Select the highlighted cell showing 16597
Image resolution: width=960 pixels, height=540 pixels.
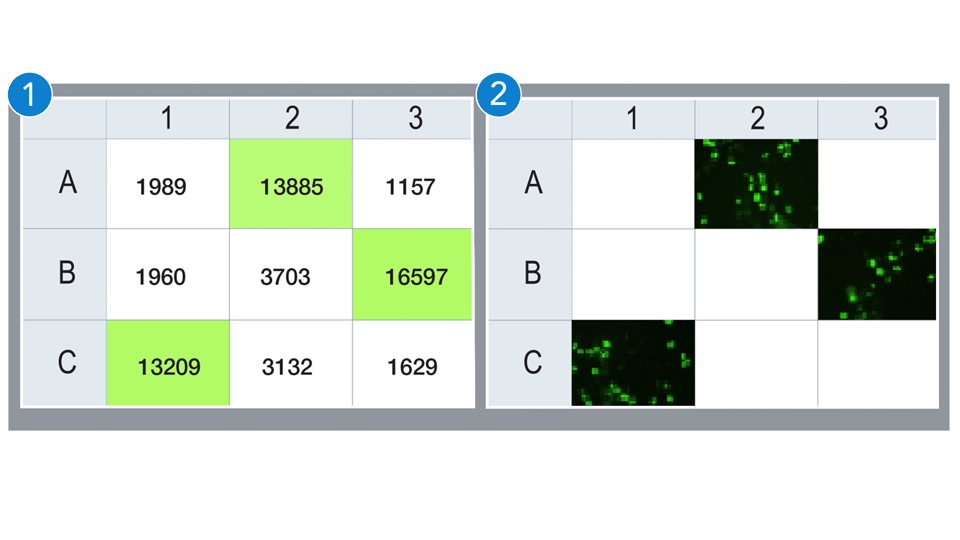412,275
